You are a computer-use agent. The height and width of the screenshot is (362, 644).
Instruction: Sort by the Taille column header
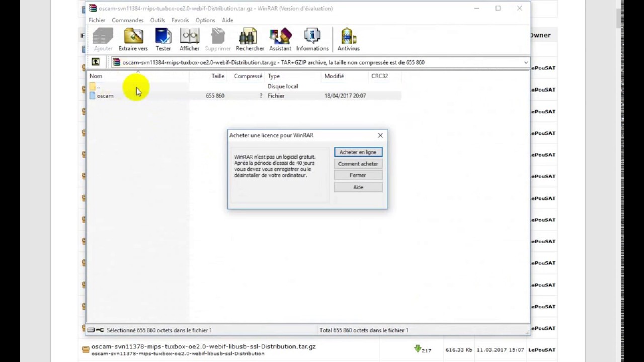[208, 76]
